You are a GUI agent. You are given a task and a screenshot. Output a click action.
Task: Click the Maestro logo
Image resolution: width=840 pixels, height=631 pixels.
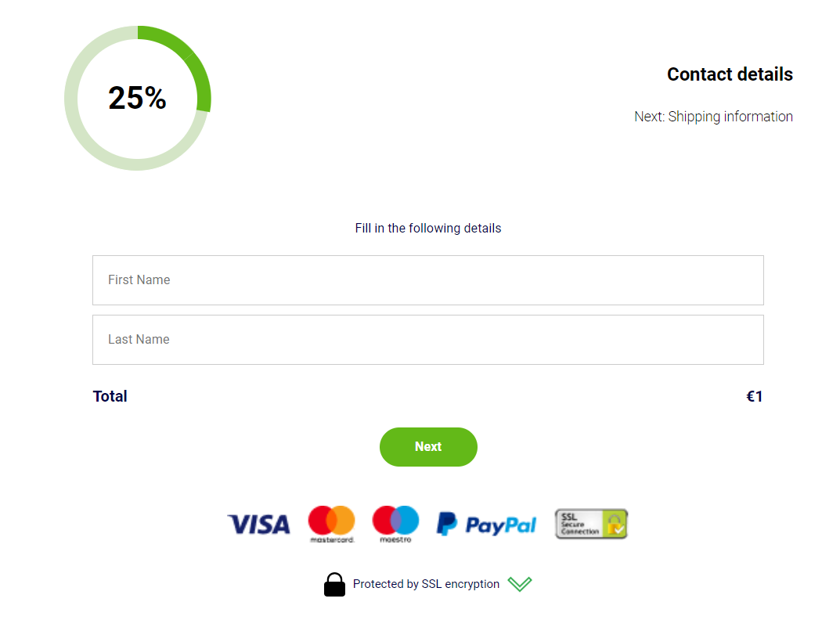(x=395, y=524)
